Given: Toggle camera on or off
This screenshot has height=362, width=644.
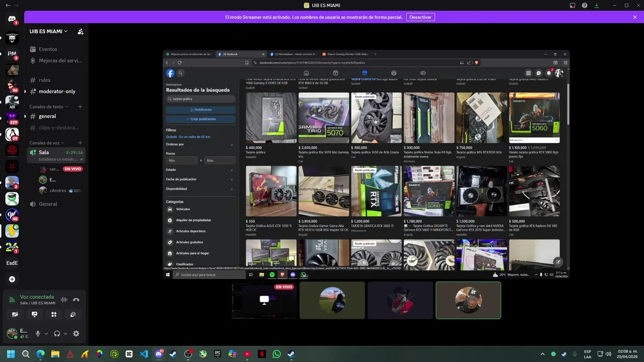Looking at the screenshot, I should [x=15, y=314].
